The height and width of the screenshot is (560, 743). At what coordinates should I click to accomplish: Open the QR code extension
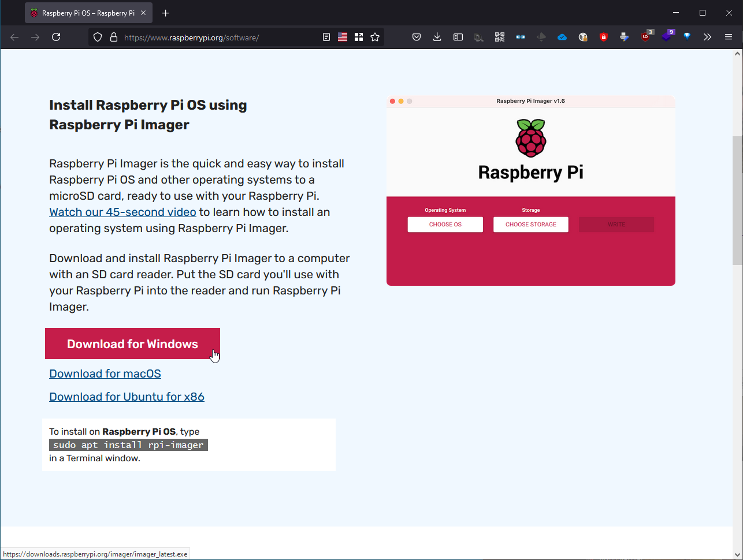point(500,37)
